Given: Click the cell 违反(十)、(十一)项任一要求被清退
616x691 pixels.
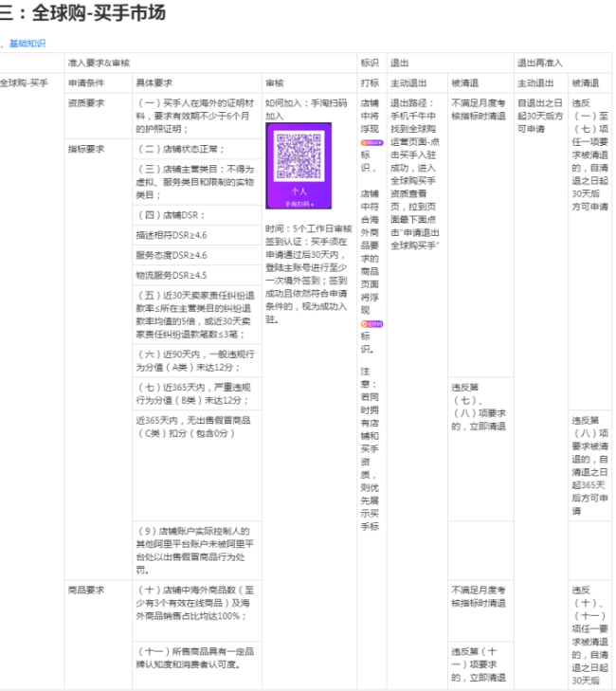Looking at the screenshot, I should point(590,635).
